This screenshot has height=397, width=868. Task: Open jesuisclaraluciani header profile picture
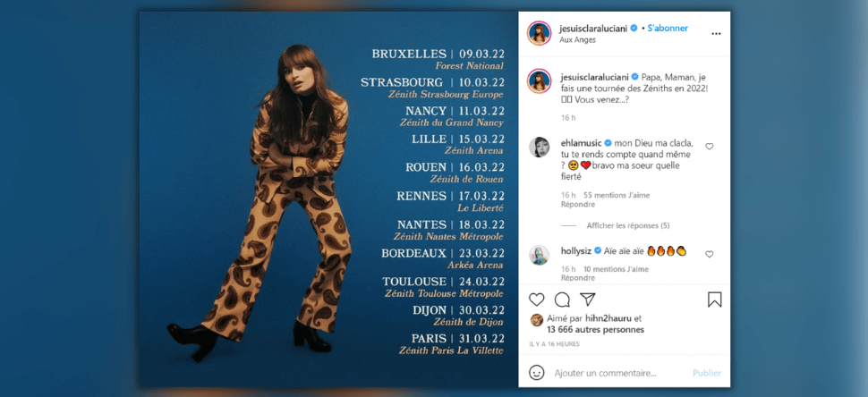(540, 33)
